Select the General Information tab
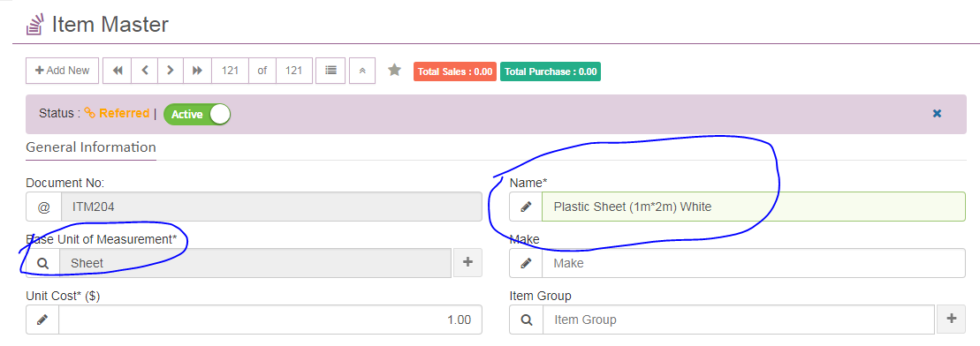 point(91,148)
